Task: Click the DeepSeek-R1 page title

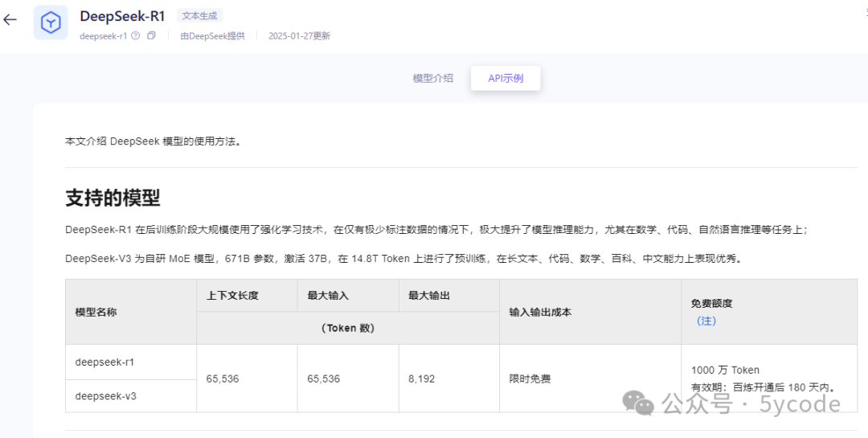Action: 122,16
